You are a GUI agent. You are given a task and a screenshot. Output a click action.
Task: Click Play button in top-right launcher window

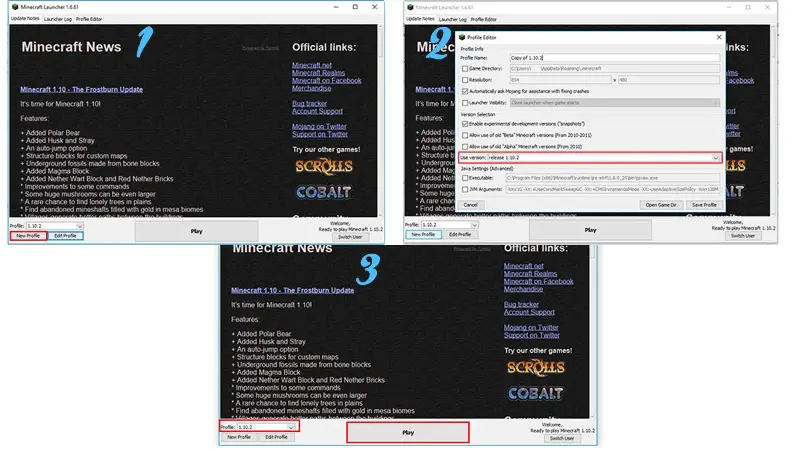590,230
